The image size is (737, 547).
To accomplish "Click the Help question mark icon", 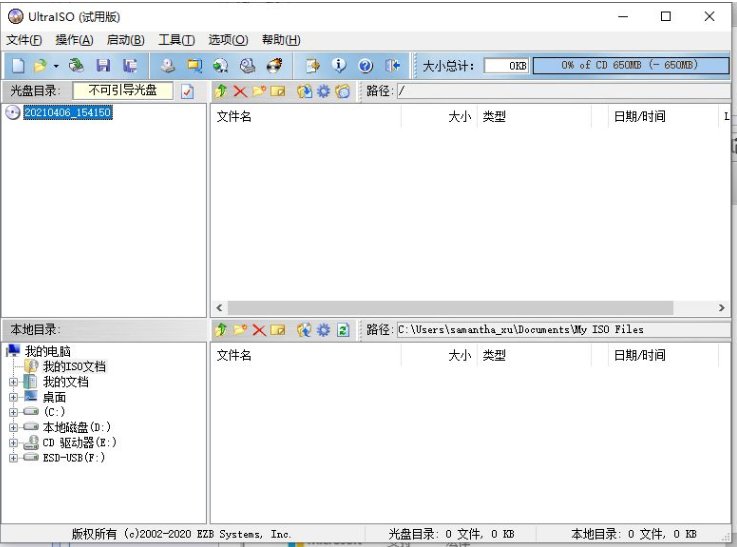I will point(365,66).
